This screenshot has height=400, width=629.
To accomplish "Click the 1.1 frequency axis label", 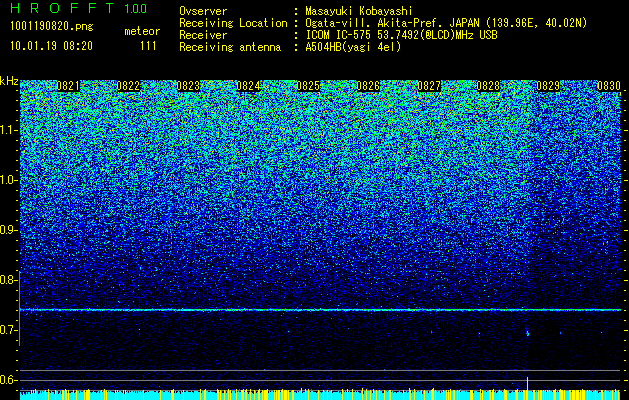I will click(x=9, y=131).
